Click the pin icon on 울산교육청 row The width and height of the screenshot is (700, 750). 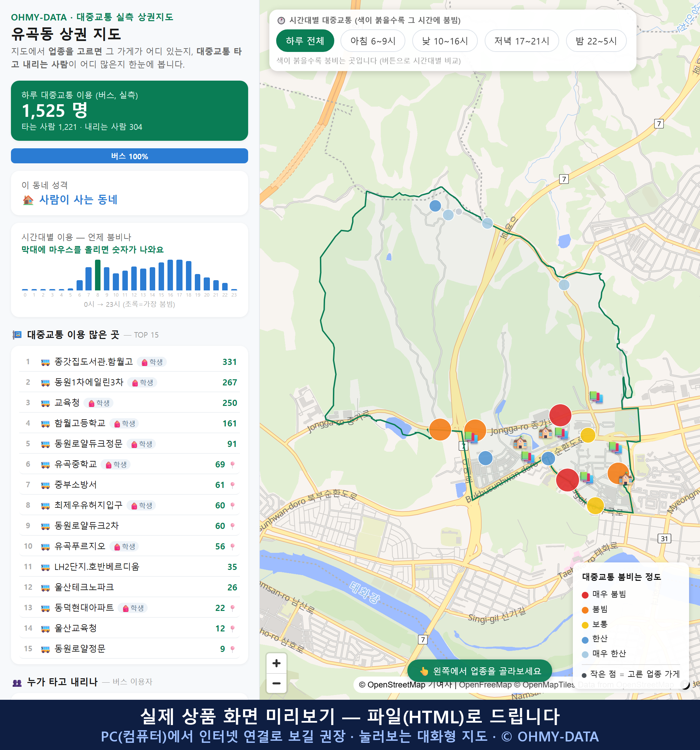click(x=232, y=628)
